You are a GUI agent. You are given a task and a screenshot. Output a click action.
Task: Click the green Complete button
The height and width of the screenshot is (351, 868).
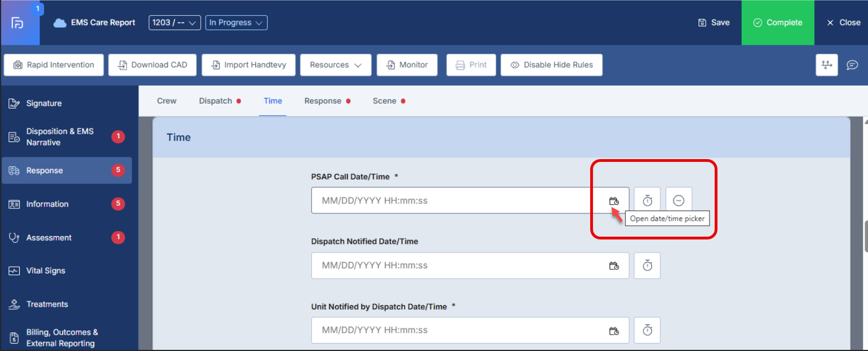pos(777,23)
